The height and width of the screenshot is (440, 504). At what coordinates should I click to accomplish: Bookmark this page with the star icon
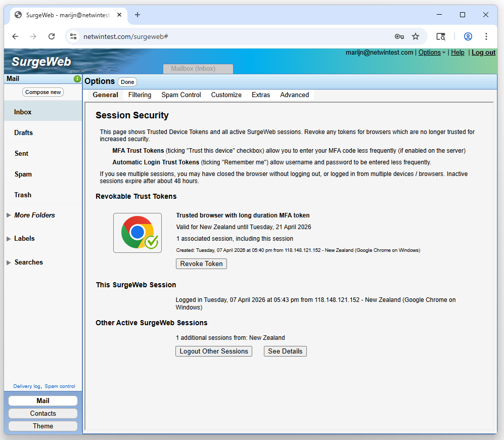point(416,36)
